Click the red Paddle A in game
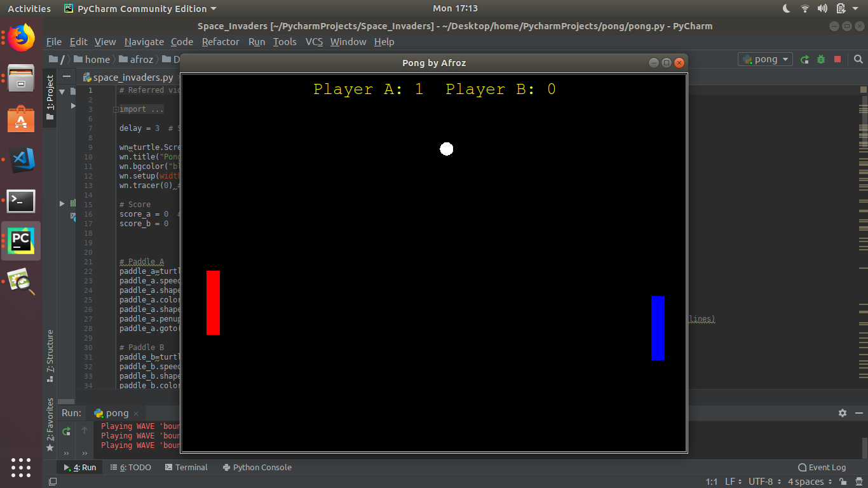The image size is (868, 488). pyautogui.click(x=213, y=302)
